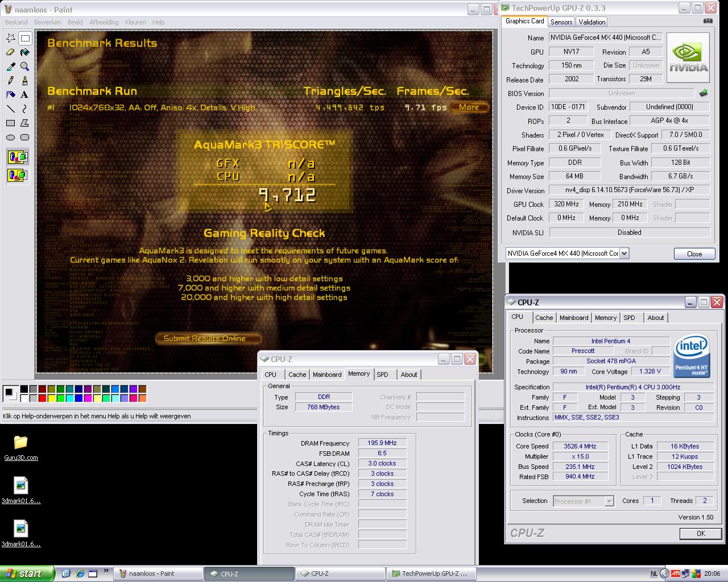Select the Free-Form Select tool in Paint
The image size is (728, 582).
pyautogui.click(x=11, y=38)
